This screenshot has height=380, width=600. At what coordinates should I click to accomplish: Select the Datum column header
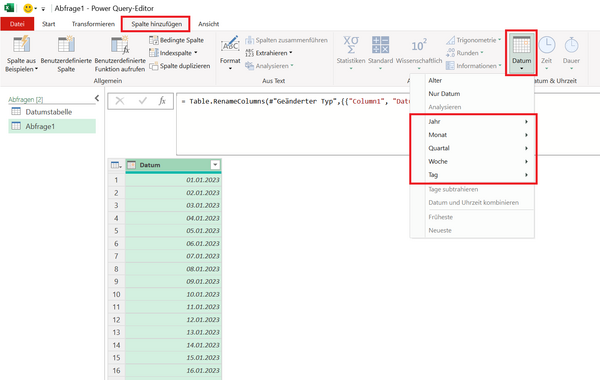point(173,165)
